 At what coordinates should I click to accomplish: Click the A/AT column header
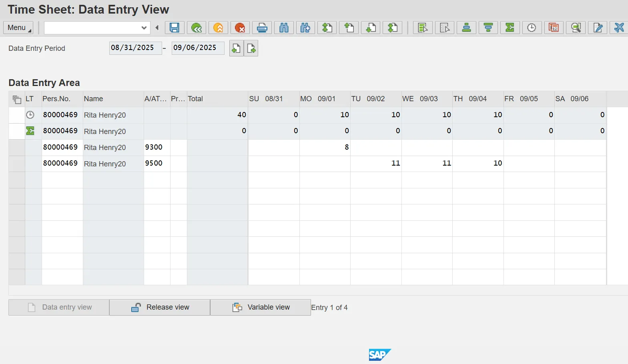point(157,99)
